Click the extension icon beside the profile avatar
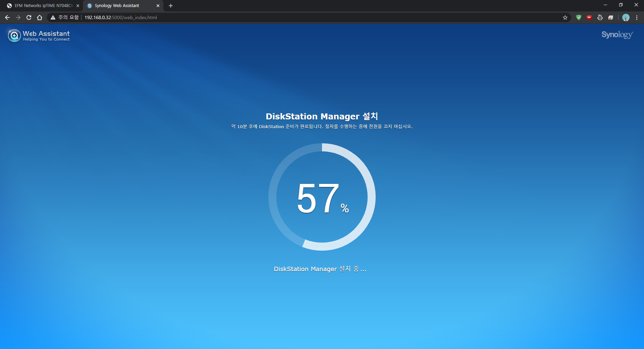The image size is (644, 349). [611, 17]
